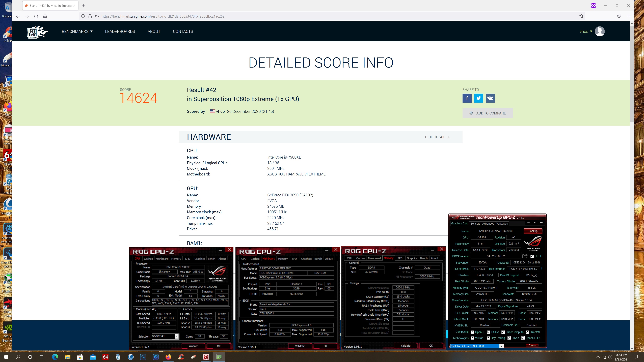Share the score on Twitter
The height and width of the screenshot is (362, 644).
478,98
